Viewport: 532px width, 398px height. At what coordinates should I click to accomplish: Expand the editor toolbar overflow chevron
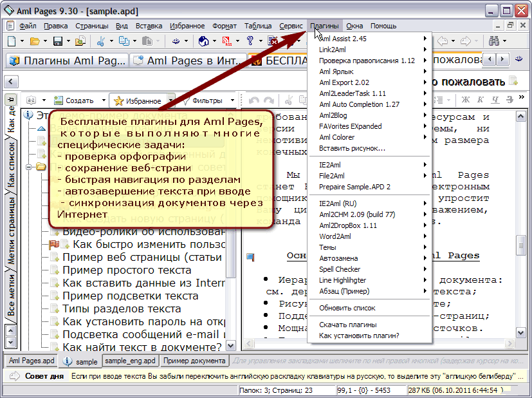coord(522,98)
